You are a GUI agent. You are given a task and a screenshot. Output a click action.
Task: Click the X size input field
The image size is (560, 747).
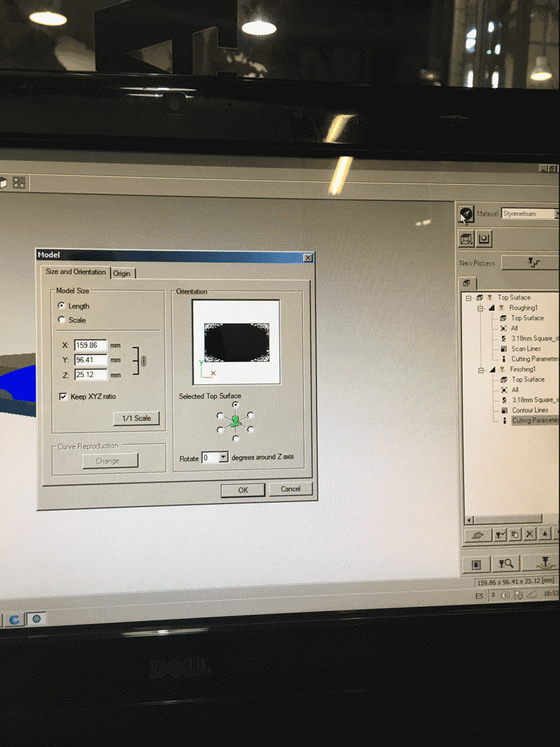point(90,345)
